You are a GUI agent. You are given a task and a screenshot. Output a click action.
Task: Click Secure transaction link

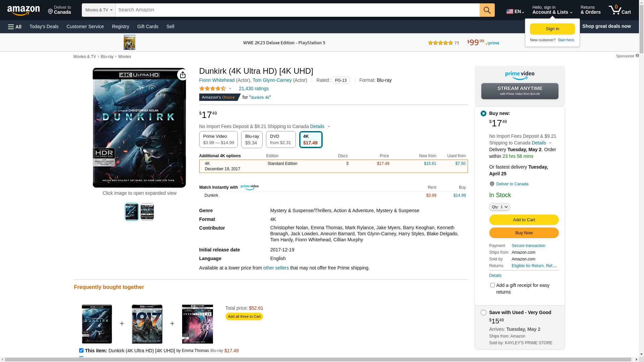(x=528, y=246)
